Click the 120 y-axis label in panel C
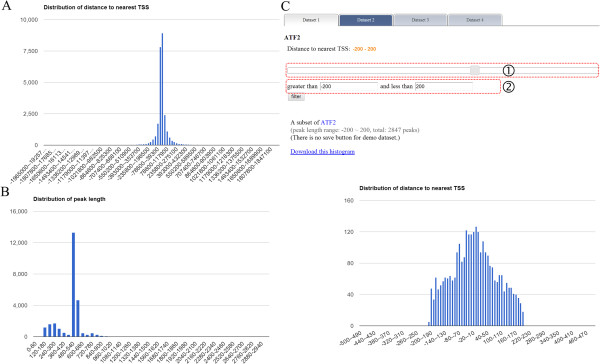 tap(349, 232)
